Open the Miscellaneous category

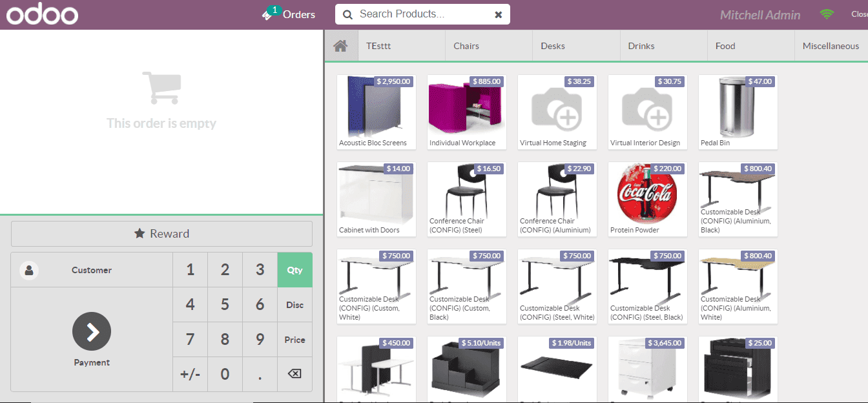pos(831,45)
